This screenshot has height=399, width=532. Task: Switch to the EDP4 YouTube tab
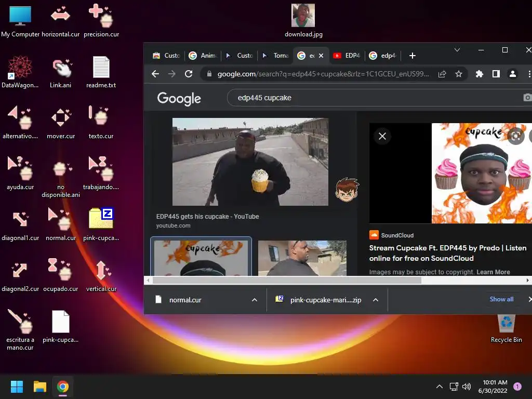pos(347,55)
